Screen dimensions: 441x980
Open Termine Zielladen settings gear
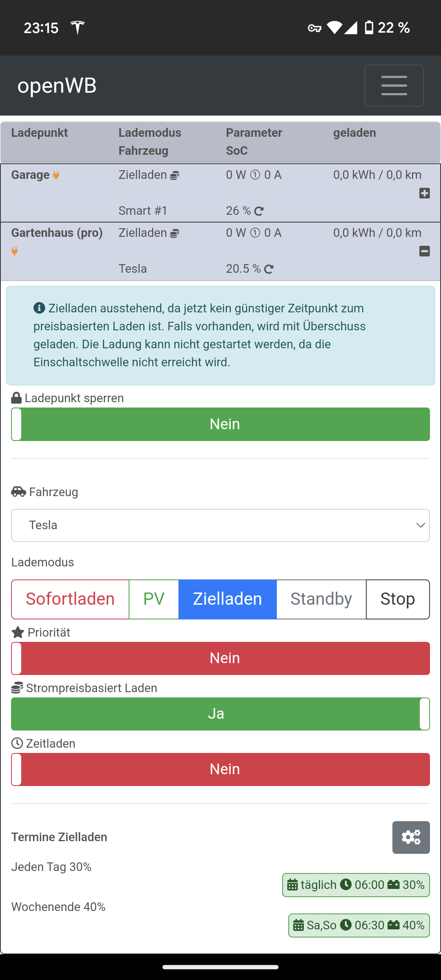pos(411,837)
